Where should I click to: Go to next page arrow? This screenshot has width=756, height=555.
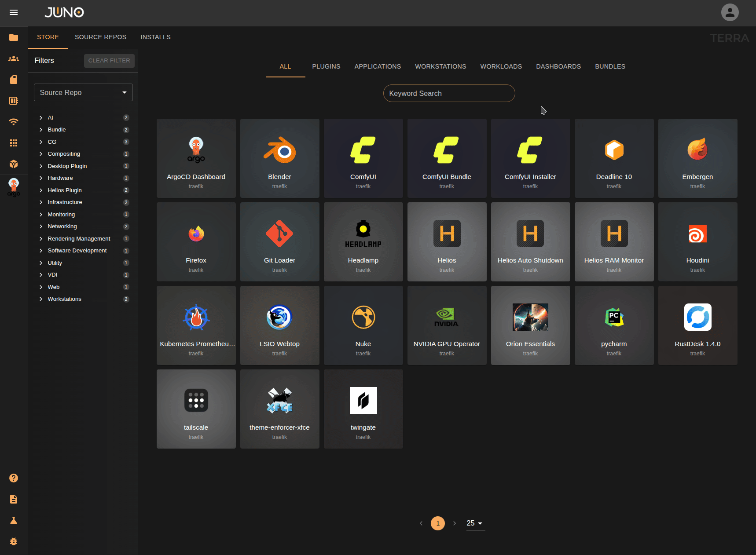click(x=455, y=523)
